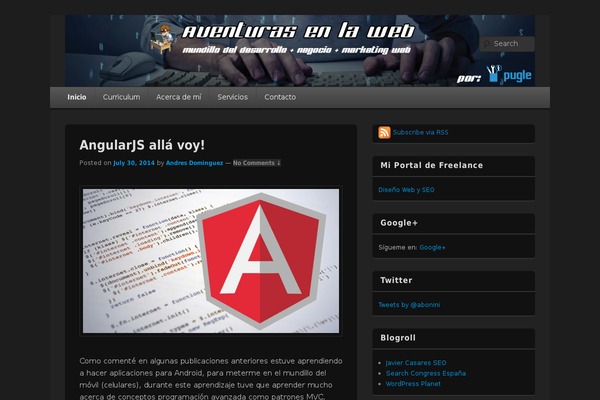Click the July 30, 2014 date link
This screenshot has height=400, width=600.
pos(134,163)
